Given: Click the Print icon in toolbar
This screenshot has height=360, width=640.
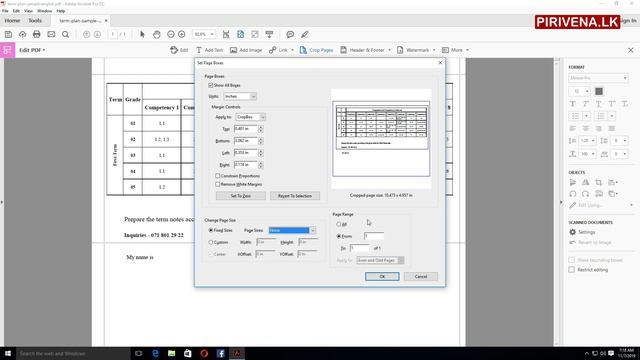Looking at the screenshot, I should pos(37,34).
